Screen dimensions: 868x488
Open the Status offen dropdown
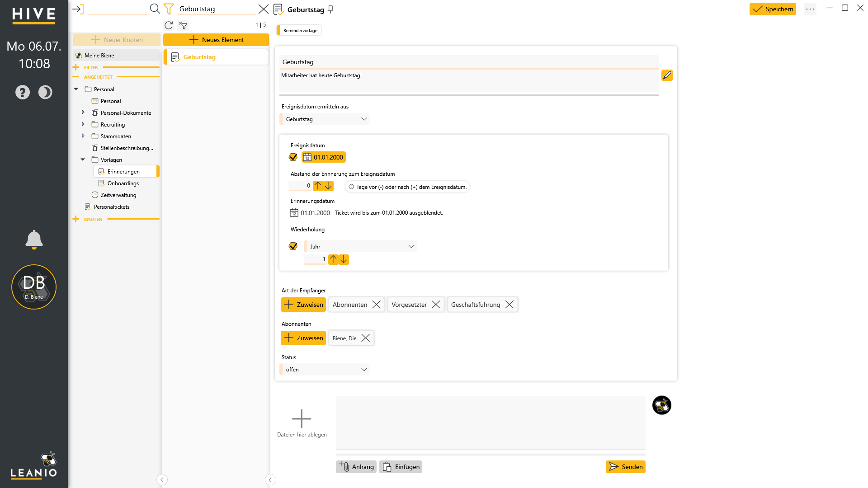coord(325,370)
